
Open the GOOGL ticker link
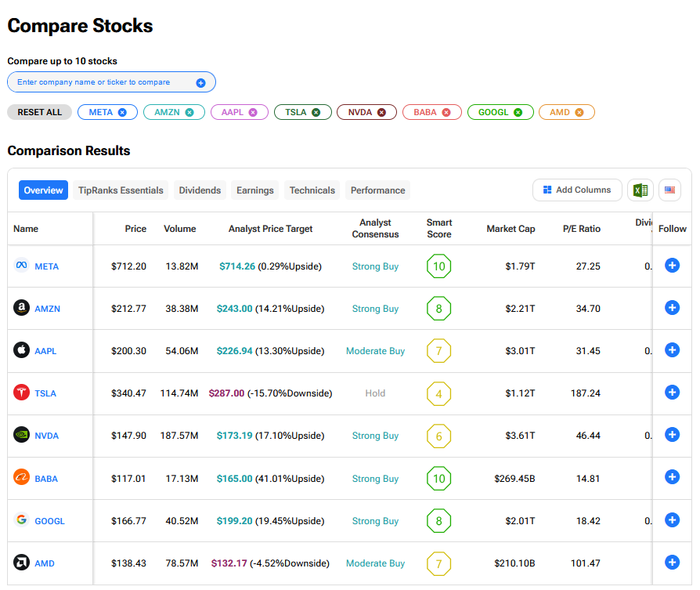[x=49, y=522]
